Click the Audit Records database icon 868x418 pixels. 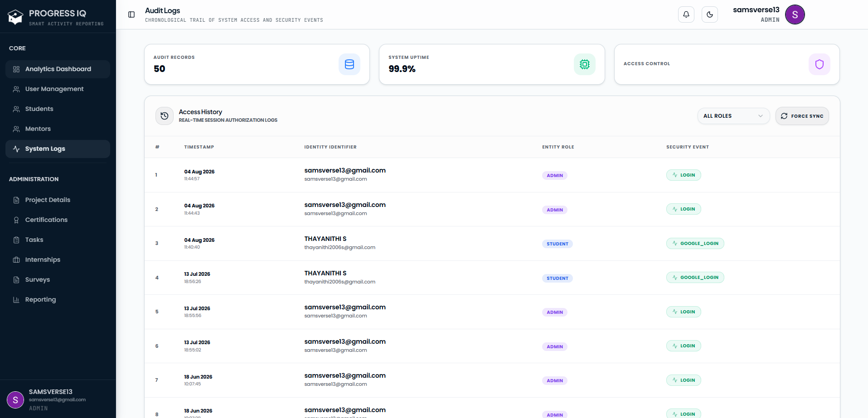349,64
